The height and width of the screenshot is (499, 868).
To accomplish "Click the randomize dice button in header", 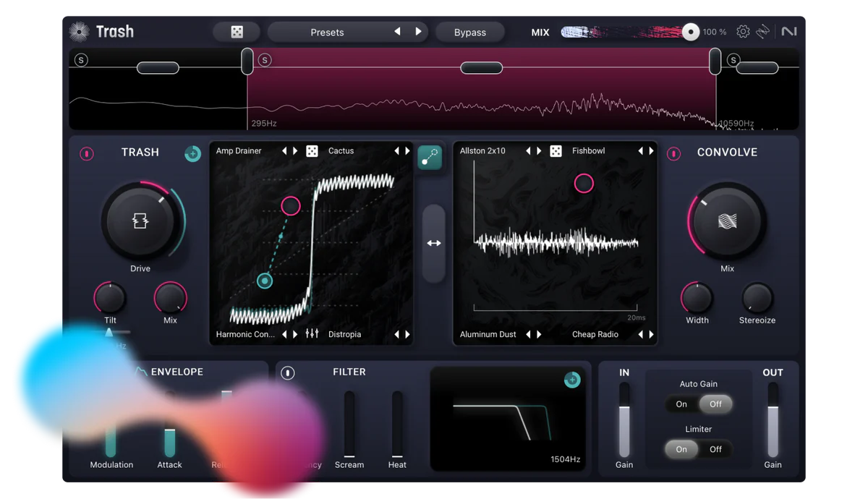I will (237, 32).
